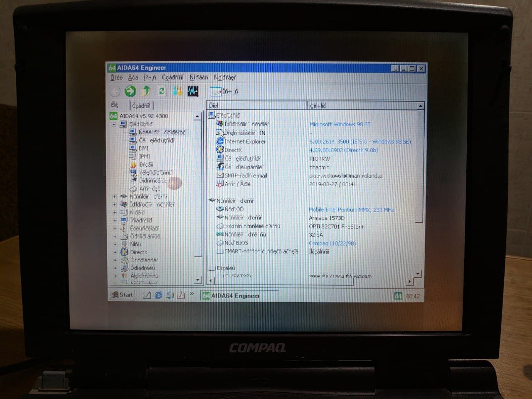Open the Microsoft Windows 98 SE link
This screenshot has height=399, width=532.
coord(340,124)
